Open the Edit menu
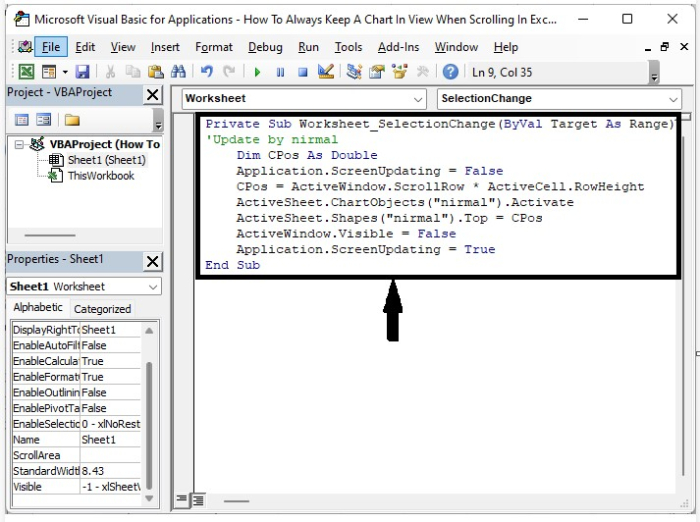 coord(85,47)
